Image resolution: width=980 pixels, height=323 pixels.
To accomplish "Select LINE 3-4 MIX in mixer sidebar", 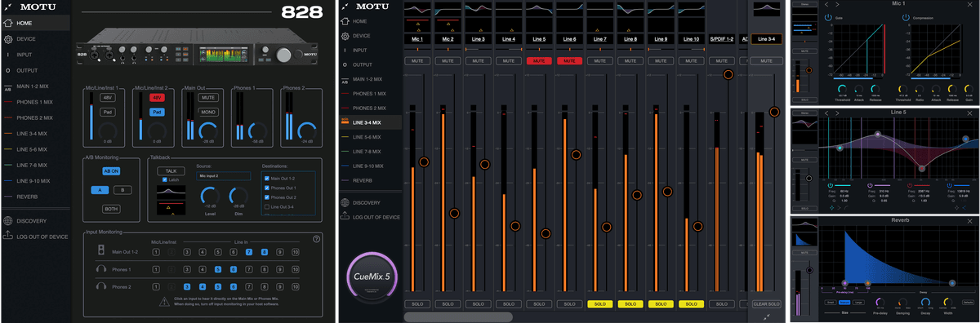I will [370, 122].
